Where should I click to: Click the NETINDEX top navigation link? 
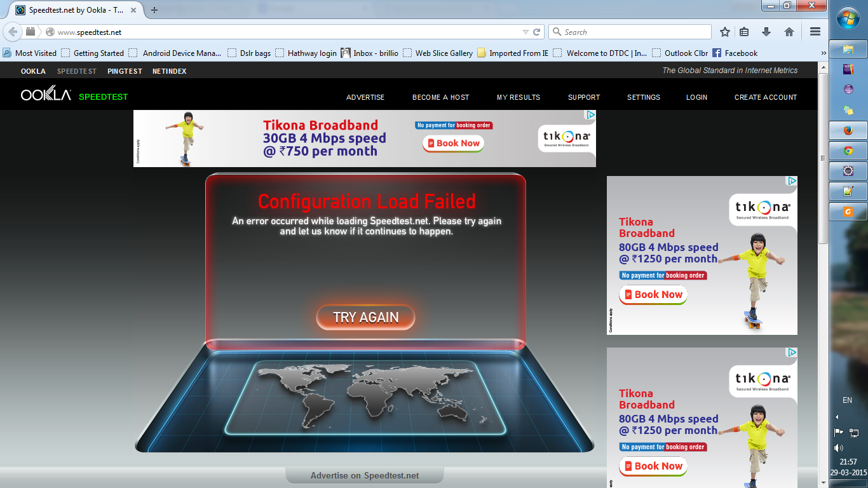click(170, 71)
